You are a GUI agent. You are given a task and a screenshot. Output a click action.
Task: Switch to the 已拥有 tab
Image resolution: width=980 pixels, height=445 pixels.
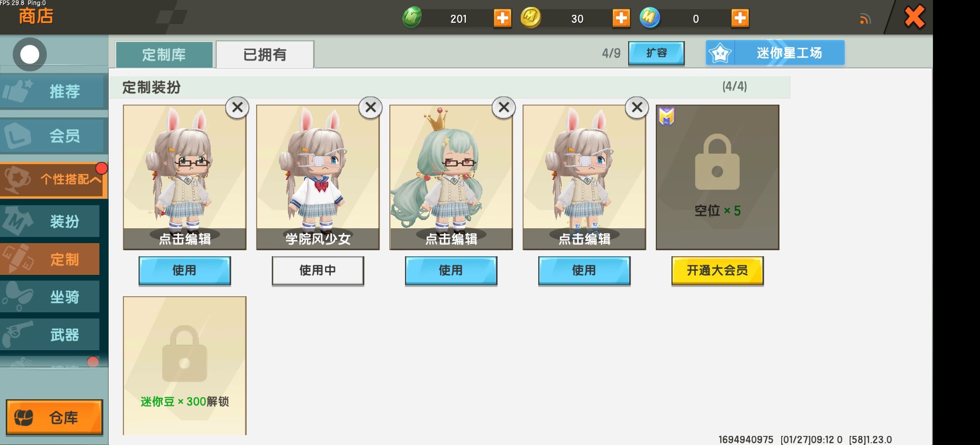265,54
